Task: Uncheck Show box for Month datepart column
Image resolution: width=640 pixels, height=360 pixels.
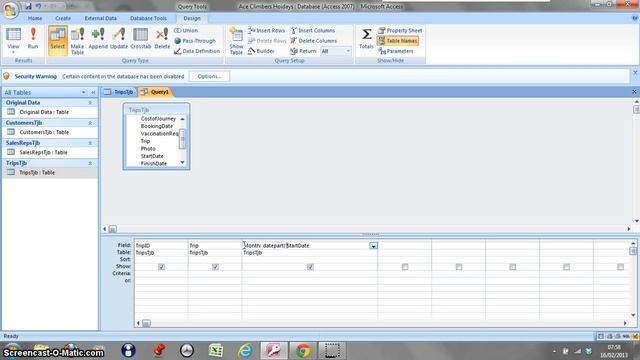Action: pos(310,267)
